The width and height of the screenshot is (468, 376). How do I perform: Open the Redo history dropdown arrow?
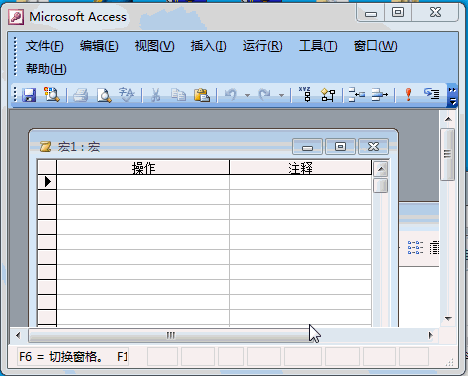(281, 95)
